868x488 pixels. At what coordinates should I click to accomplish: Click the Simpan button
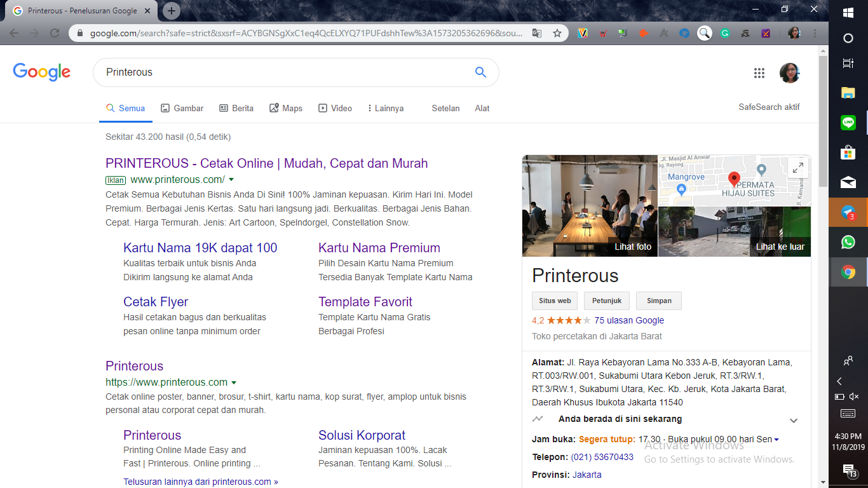click(x=658, y=301)
